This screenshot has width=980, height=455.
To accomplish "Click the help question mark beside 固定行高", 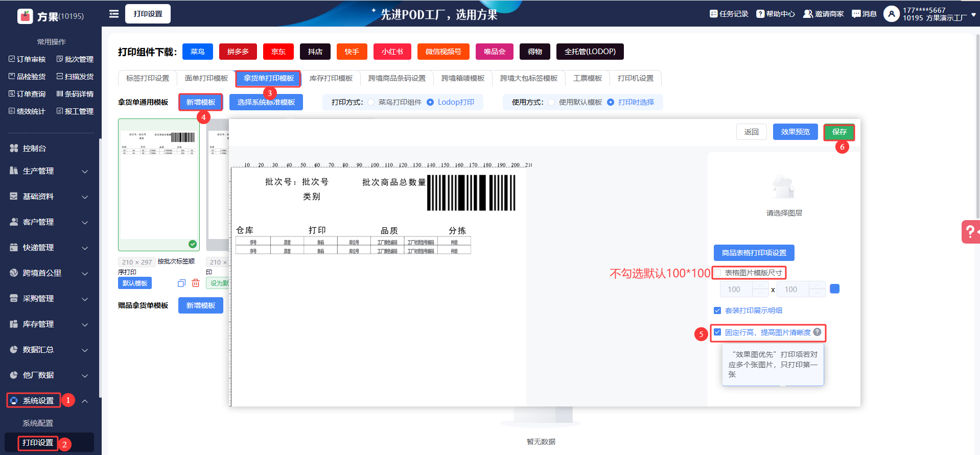I will (818, 332).
